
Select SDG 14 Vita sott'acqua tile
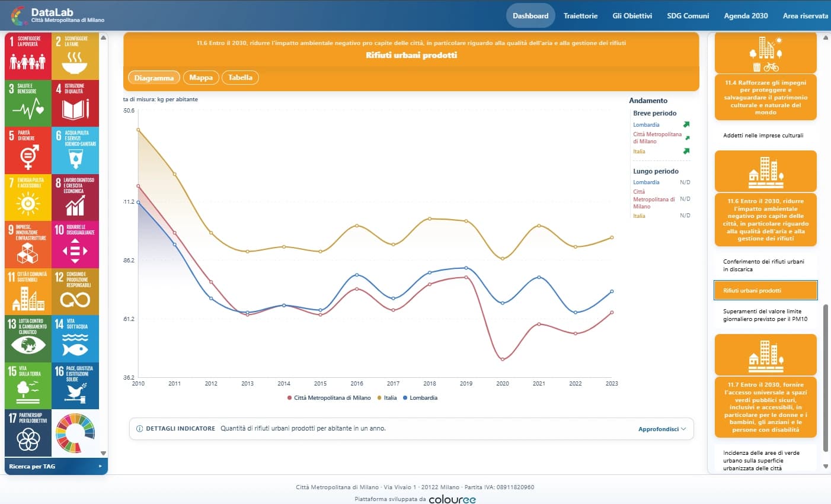[75, 339]
